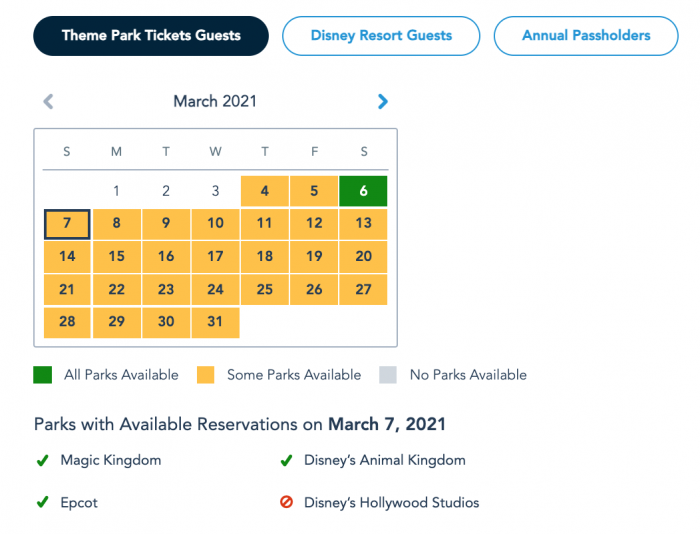
Task: Select March 17 date cell
Action: click(x=215, y=257)
